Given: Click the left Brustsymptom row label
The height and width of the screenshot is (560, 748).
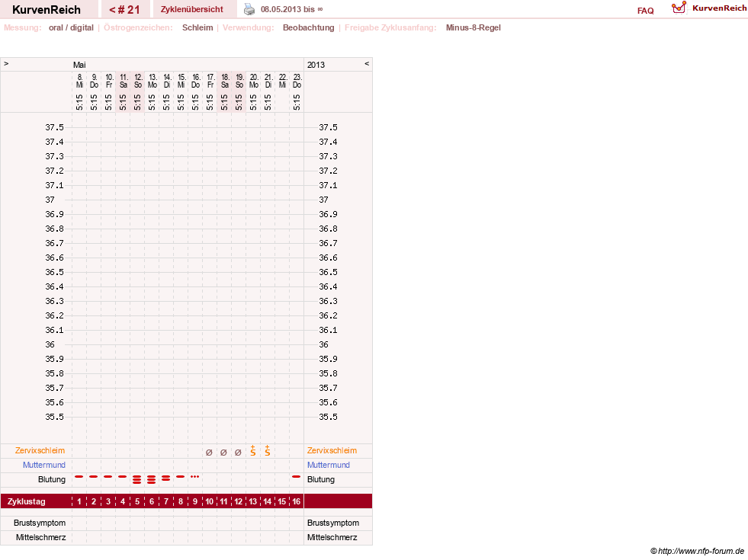Looking at the screenshot, I should tap(40, 523).
